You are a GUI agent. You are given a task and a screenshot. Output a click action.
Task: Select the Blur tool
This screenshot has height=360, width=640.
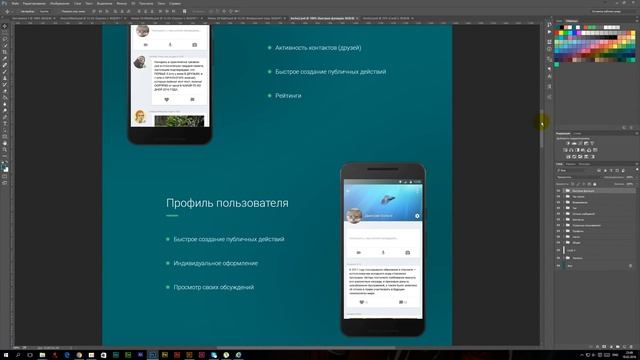(5, 104)
